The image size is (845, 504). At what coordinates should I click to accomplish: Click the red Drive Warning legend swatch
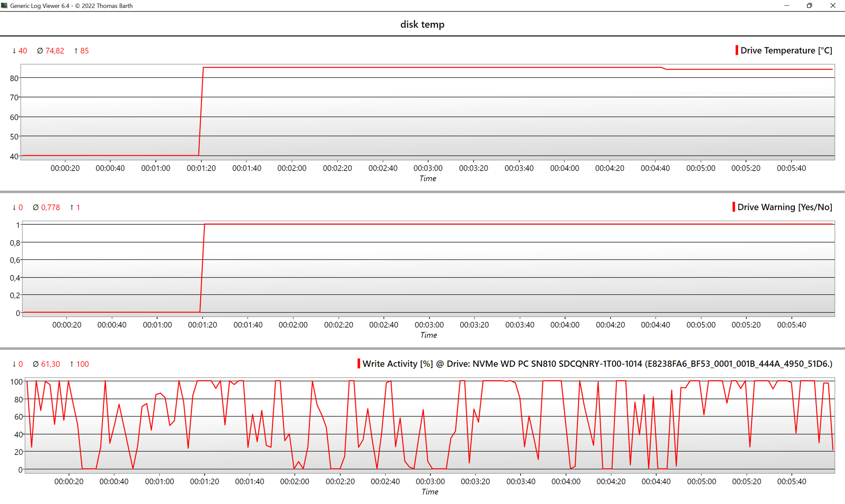point(733,207)
